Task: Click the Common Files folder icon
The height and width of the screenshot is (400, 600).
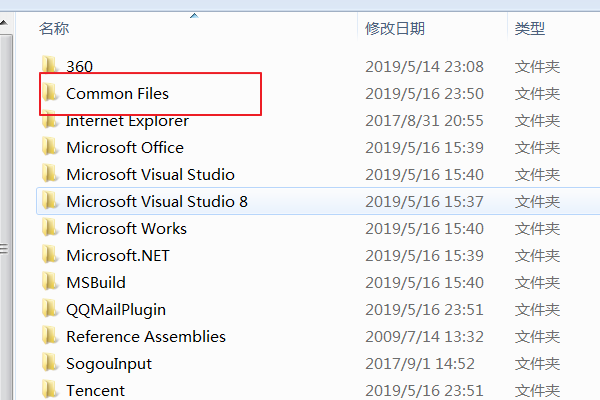Action: (50, 94)
